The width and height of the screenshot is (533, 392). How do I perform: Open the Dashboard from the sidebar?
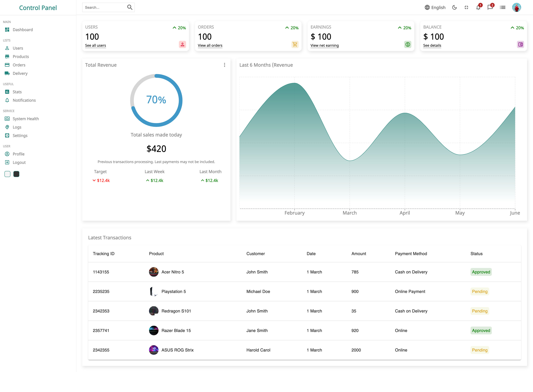click(23, 29)
